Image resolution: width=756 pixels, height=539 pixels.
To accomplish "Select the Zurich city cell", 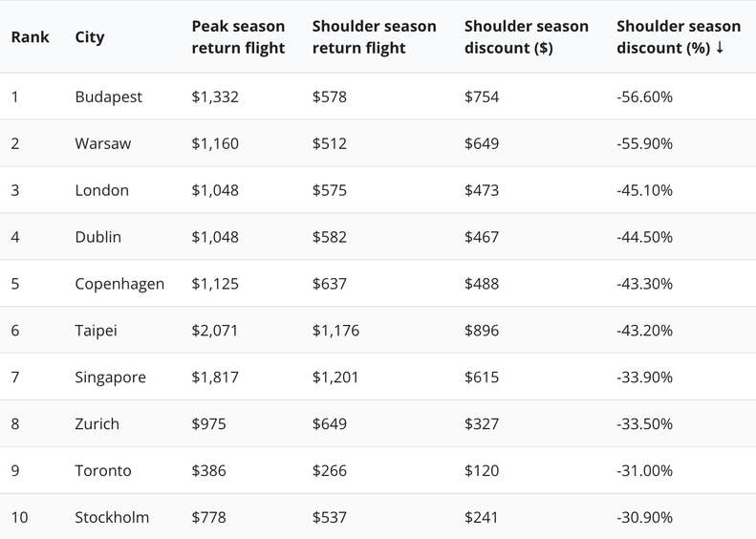I will point(97,424).
